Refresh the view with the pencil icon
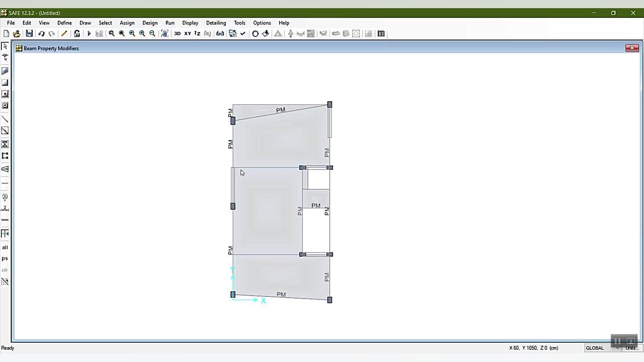644x362 pixels. click(x=64, y=34)
